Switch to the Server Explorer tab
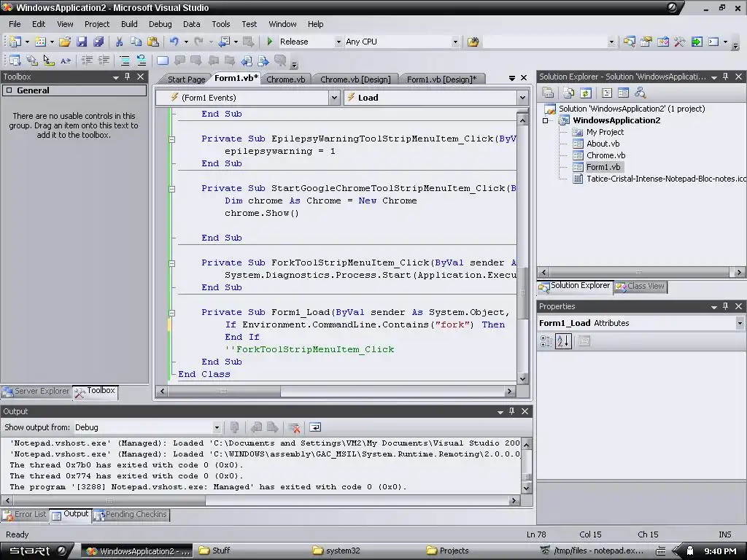 click(36, 391)
